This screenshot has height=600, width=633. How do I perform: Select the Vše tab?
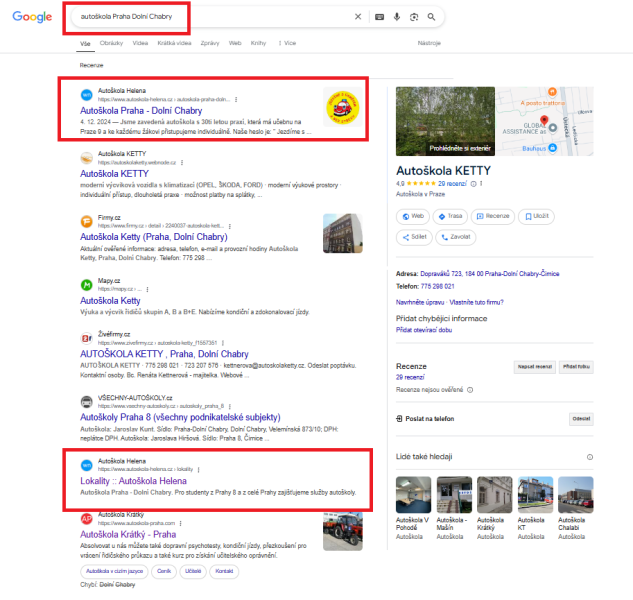[x=85, y=44]
